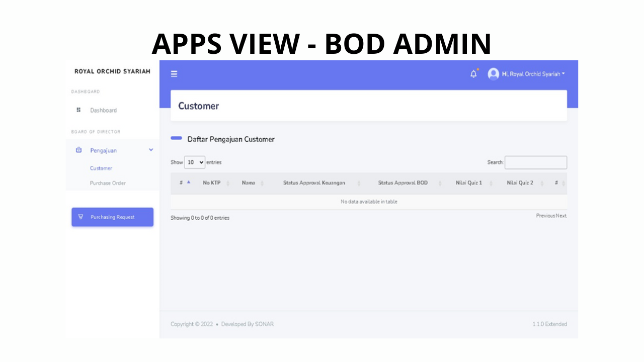Image resolution: width=644 pixels, height=362 pixels.
Task: Open the Show entries count dropdown
Action: 195,162
